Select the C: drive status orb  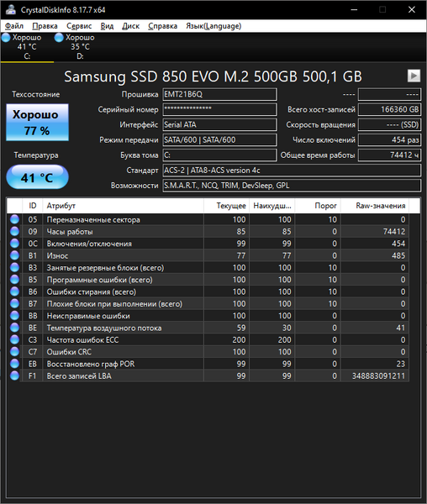6,37
